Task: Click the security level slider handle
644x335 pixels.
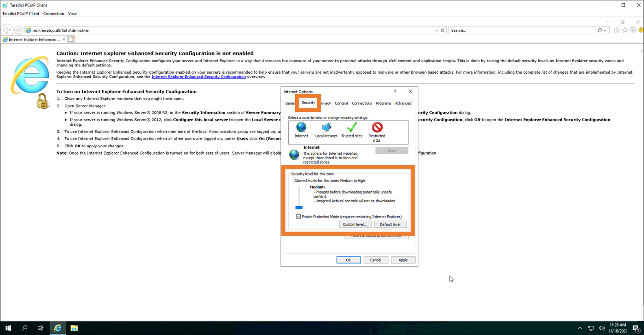Action: [299, 208]
